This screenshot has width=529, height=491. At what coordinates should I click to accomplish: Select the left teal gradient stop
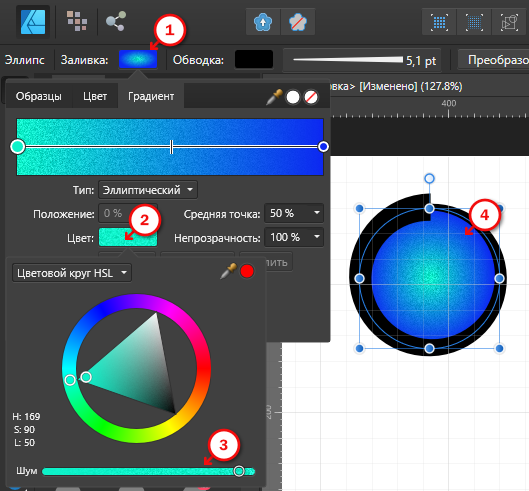click(x=18, y=147)
